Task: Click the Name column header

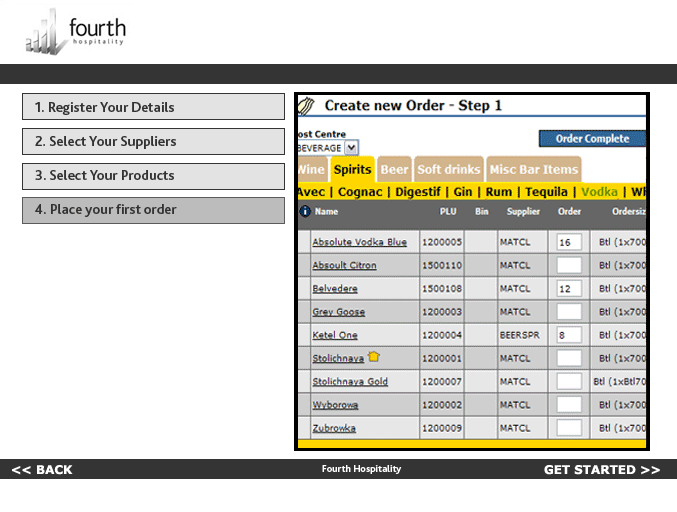Action: (x=326, y=212)
